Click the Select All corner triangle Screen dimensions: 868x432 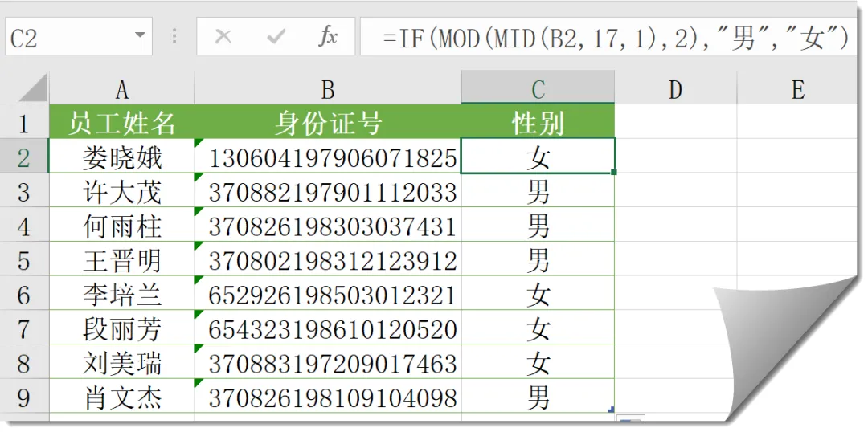33,88
